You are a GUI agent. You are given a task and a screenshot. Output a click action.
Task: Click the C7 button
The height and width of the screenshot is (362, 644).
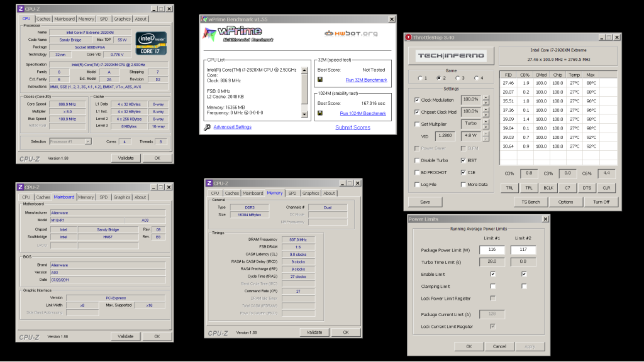tap(568, 188)
